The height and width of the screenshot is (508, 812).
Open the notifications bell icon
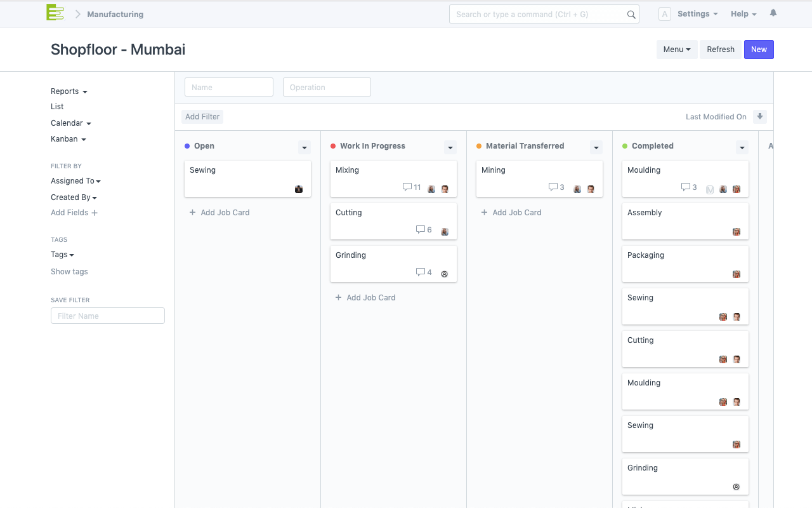pos(773,13)
